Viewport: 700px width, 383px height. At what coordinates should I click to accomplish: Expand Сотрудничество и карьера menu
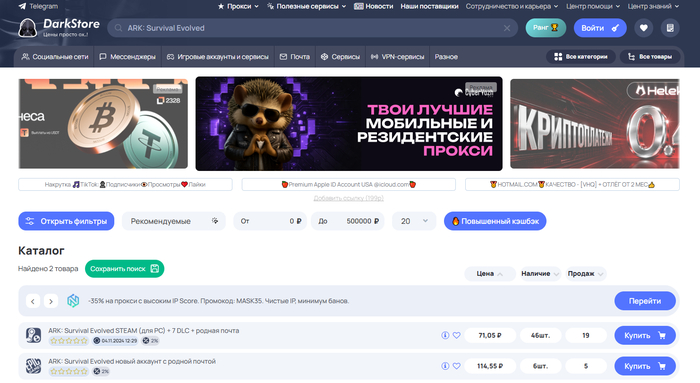coord(512,6)
